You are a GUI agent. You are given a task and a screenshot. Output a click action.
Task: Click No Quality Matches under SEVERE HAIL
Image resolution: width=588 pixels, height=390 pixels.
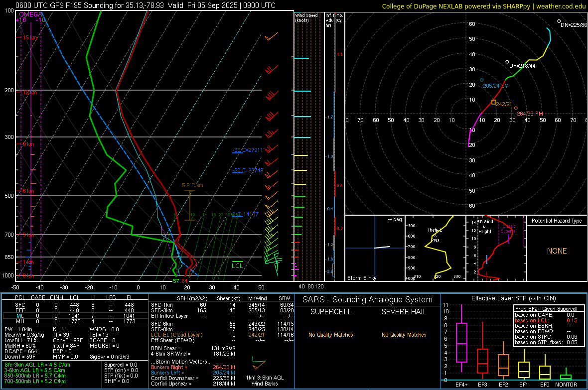(404, 335)
